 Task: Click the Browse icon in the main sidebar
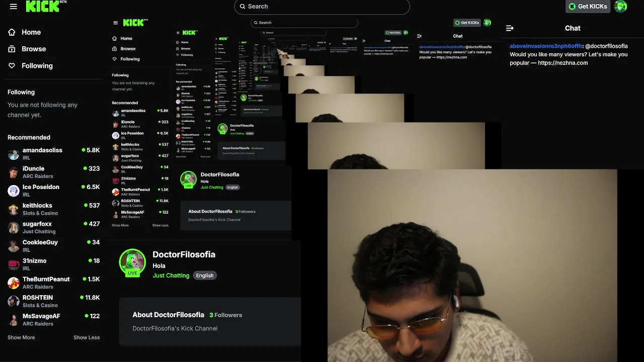pyautogui.click(x=12, y=49)
